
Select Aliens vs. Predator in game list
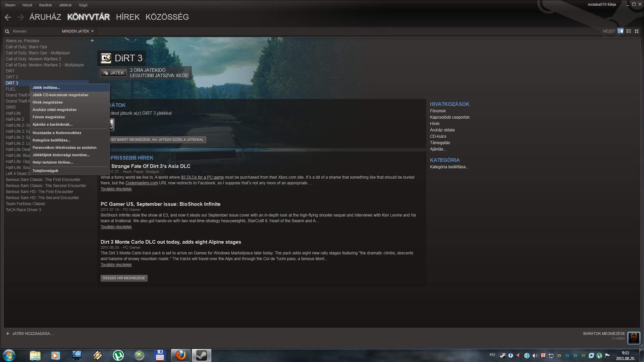pyautogui.click(x=22, y=41)
